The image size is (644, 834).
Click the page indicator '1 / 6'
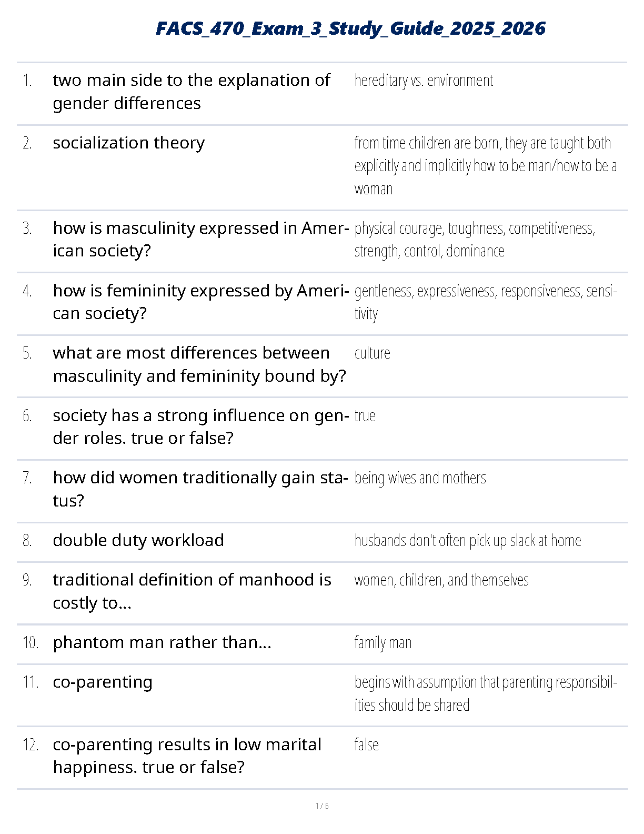point(322,806)
